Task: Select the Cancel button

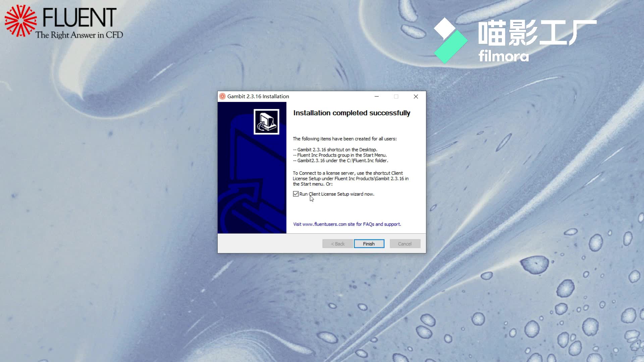Action: pos(405,244)
